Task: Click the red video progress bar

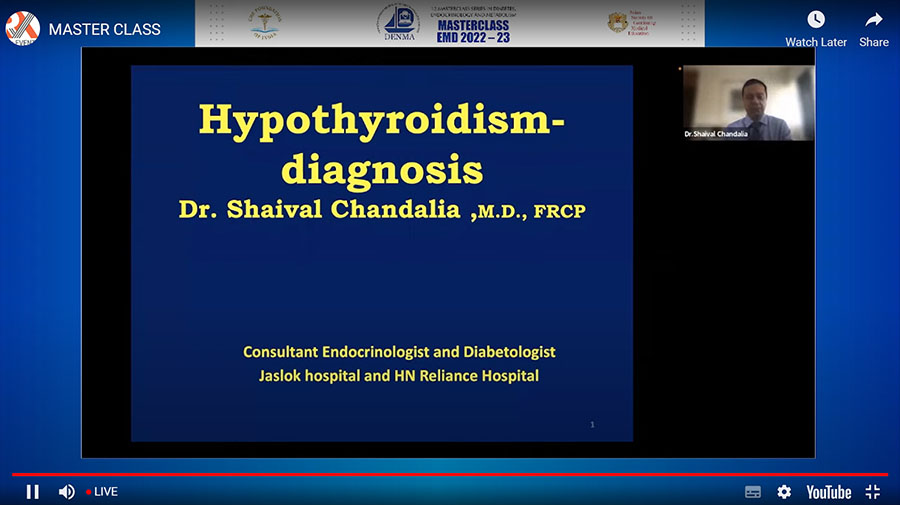Action: [450, 475]
